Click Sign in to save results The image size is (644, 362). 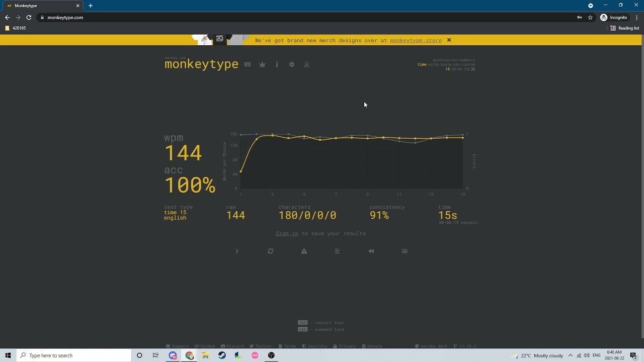[287, 233]
